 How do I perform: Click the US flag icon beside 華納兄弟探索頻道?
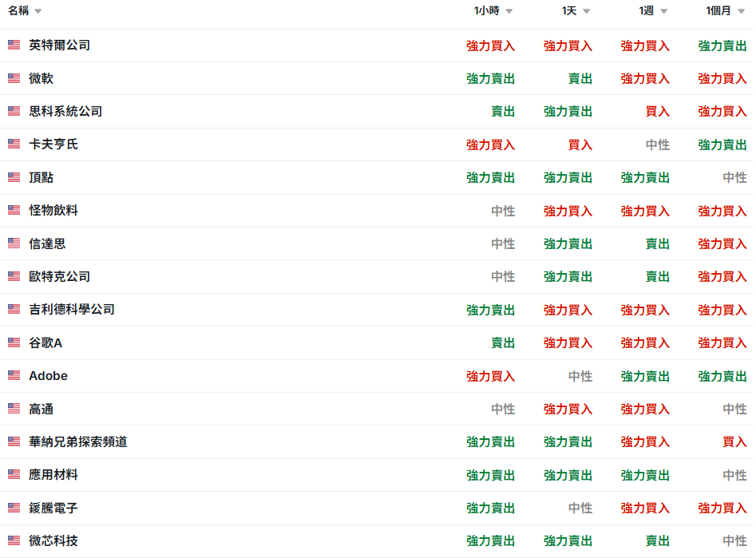point(14,441)
